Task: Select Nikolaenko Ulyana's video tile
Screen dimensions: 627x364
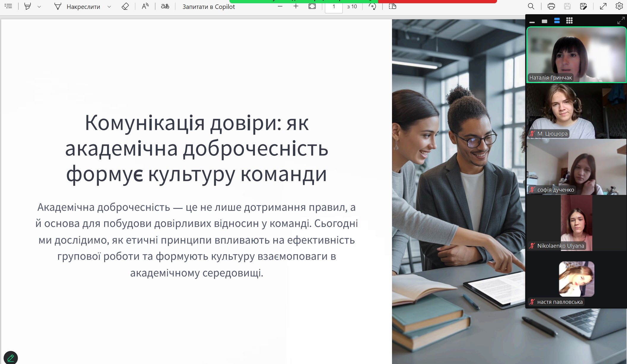Action: 576,223
